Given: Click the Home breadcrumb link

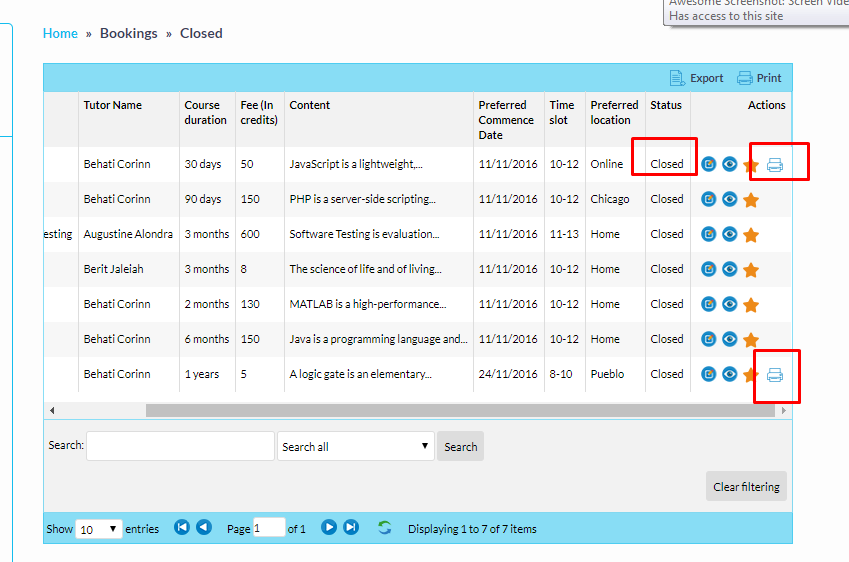Looking at the screenshot, I should 60,33.
